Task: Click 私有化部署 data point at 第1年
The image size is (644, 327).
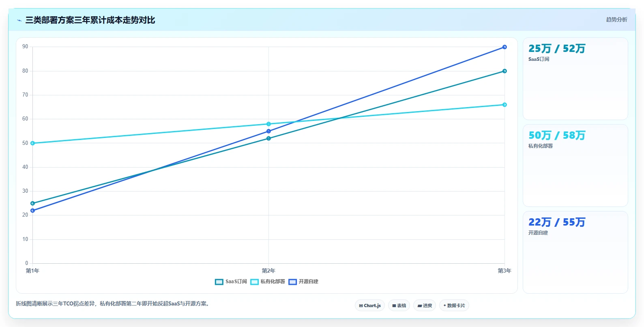Action: tap(32, 143)
